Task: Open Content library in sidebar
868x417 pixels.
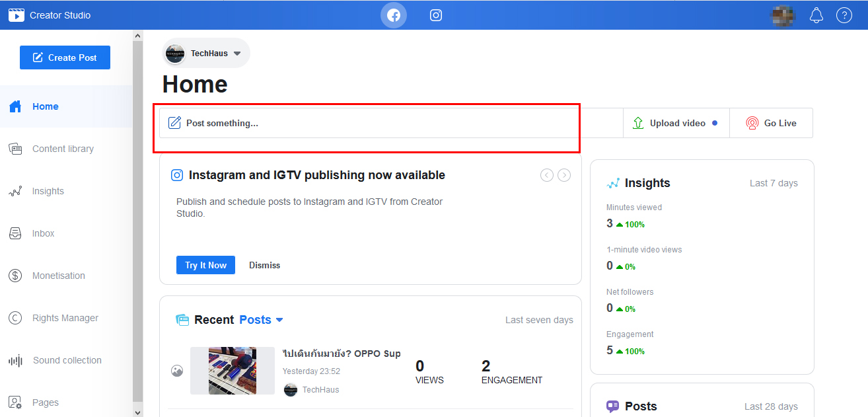Action: [x=63, y=149]
